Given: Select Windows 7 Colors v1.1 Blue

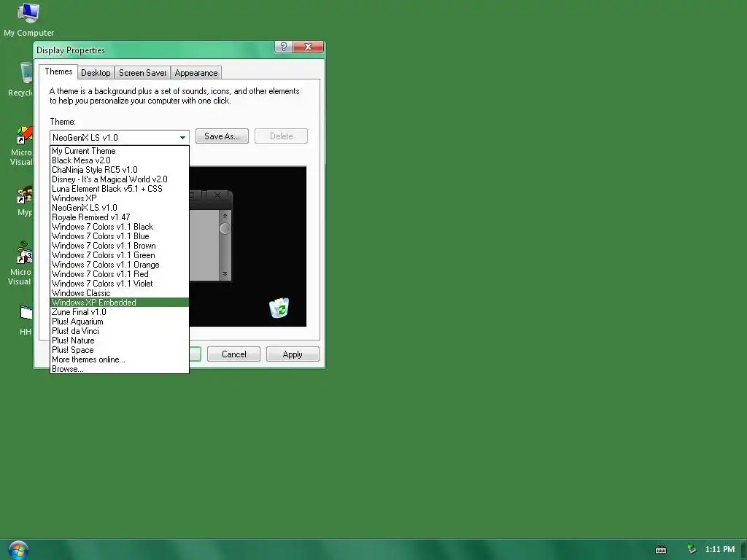Looking at the screenshot, I should point(120,236).
